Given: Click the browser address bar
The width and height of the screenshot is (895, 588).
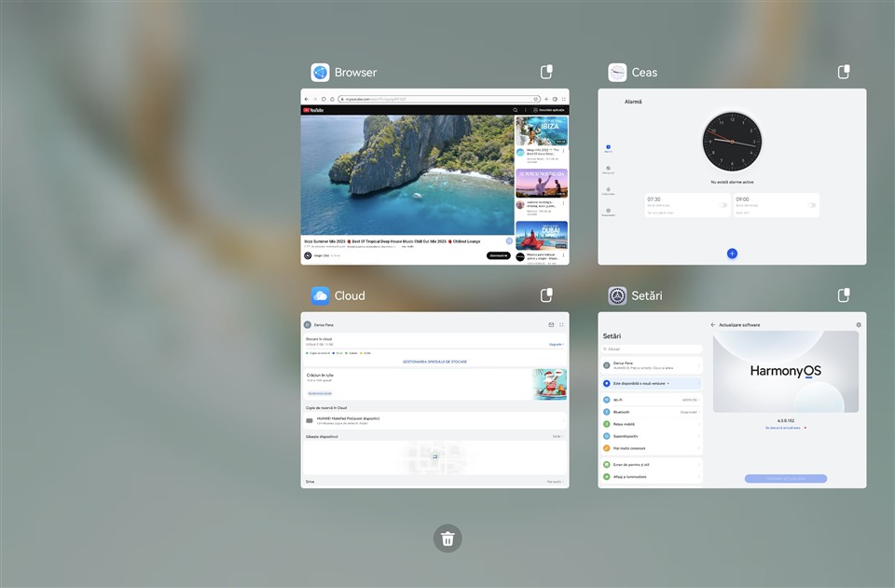Looking at the screenshot, I should [438, 99].
